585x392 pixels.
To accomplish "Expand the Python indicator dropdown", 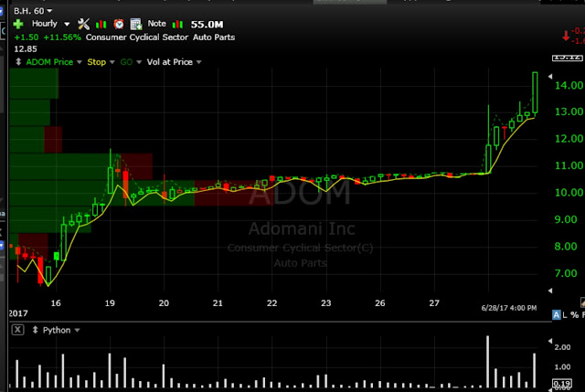I will 77,331.
